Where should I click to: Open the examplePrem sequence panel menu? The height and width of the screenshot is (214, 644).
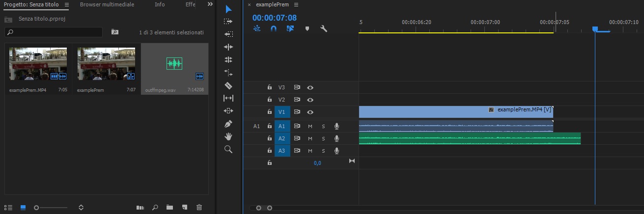296,4
